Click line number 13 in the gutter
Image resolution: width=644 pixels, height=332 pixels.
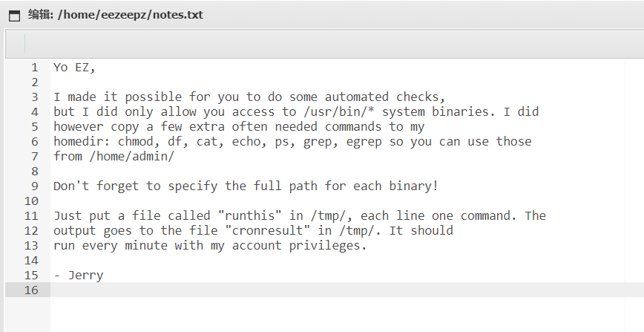point(31,246)
